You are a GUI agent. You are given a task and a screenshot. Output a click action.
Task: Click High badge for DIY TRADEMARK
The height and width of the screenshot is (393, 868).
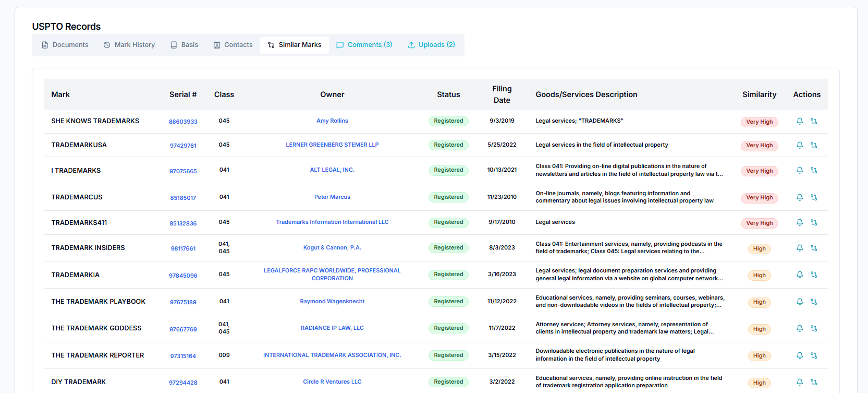click(x=759, y=383)
